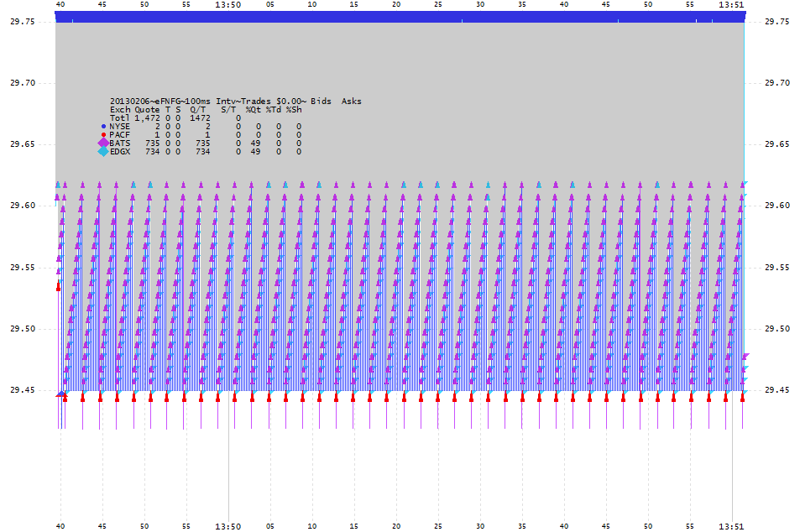Viewport: 800px width, 532px height.
Task: Click the right axis price label 29.50
Action: (x=777, y=329)
